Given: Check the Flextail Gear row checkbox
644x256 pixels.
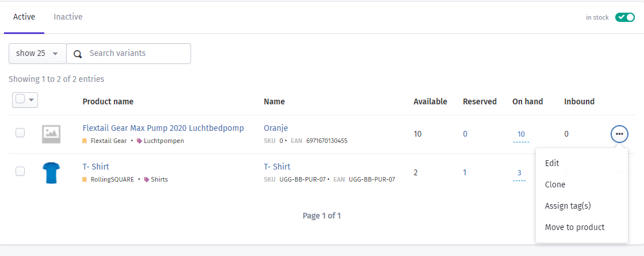Looking at the screenshot, I should (x=20, y=133).
